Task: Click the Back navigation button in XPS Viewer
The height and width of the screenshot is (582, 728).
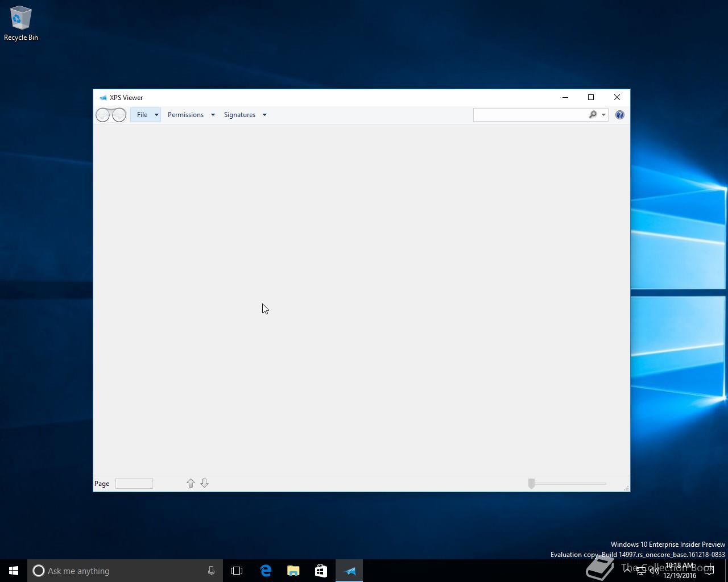Action: tap(102, 115)
